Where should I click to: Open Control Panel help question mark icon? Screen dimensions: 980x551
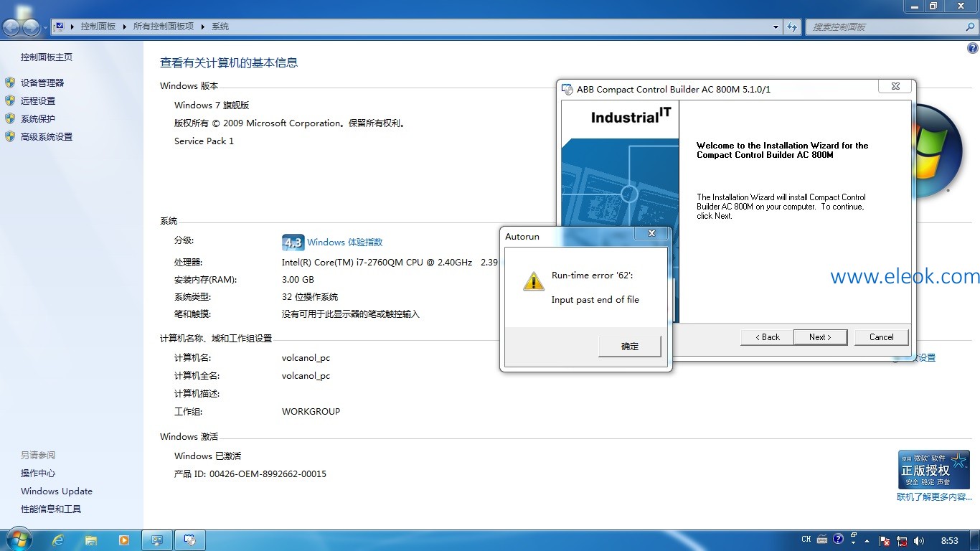(x=973, y=49)
